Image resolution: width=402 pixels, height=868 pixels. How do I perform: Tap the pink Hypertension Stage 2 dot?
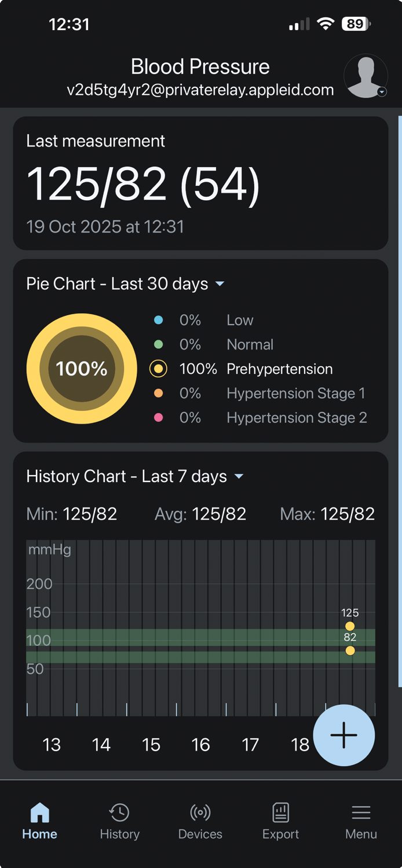158,418
